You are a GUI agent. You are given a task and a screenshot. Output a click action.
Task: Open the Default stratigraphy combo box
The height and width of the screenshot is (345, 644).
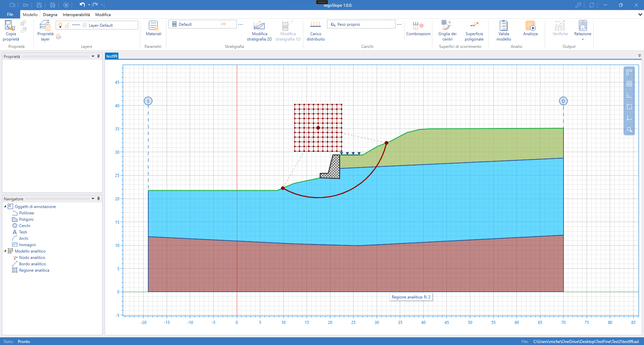[203, 24]
